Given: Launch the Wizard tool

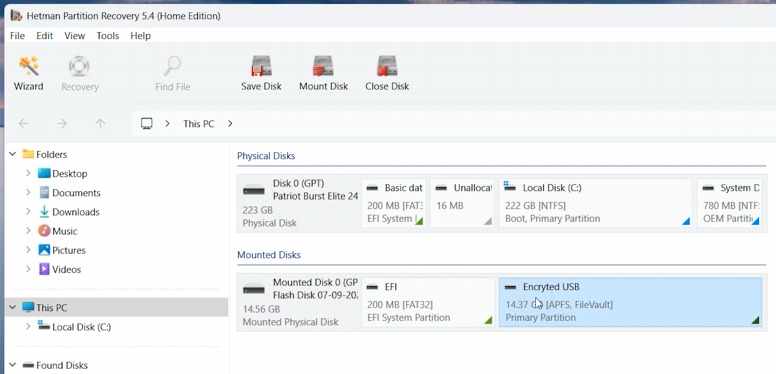Looking at the screenshot, I should pos(28,73).
